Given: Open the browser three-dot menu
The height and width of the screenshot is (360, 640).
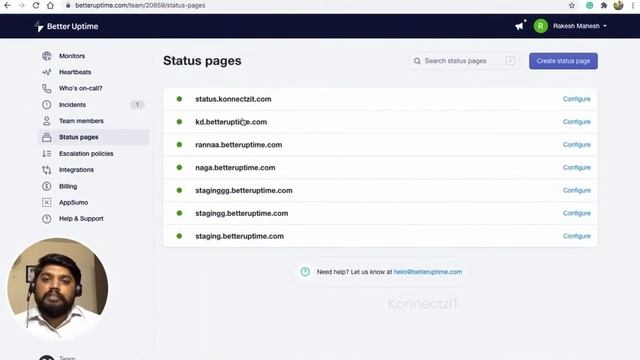Looking at the screenshot, I should pyautogui.click(x=633, y=5).
